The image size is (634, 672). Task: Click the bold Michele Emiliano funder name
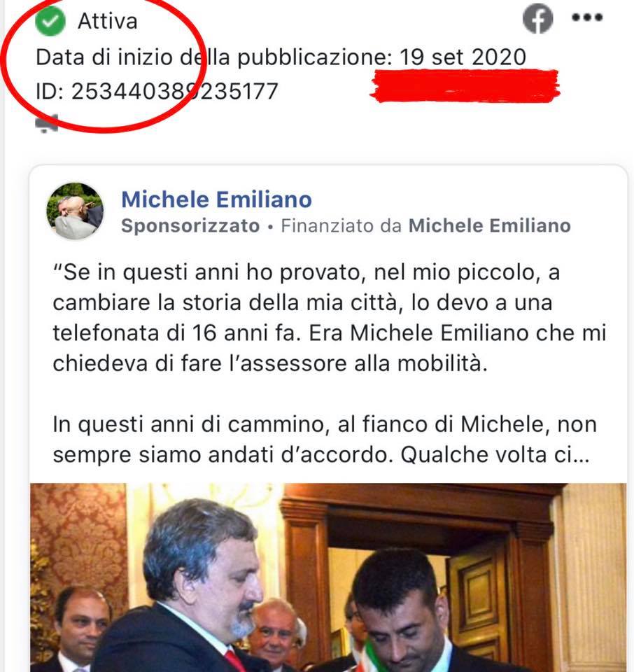pos(490,225)
